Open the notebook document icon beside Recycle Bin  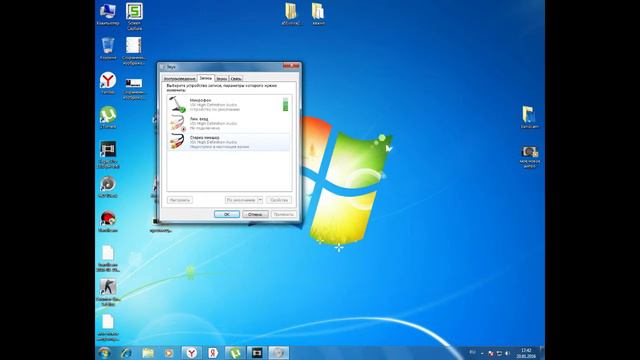tap(133, 51)
